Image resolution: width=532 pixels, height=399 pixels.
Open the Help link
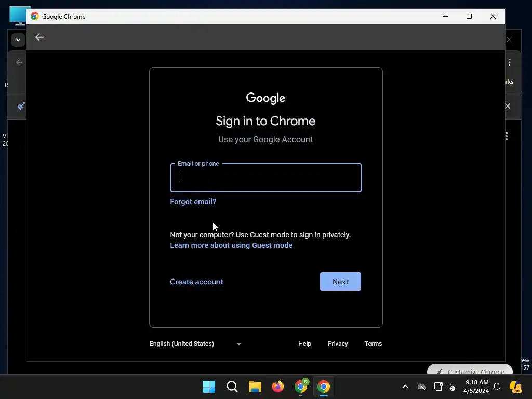(304, 344)
